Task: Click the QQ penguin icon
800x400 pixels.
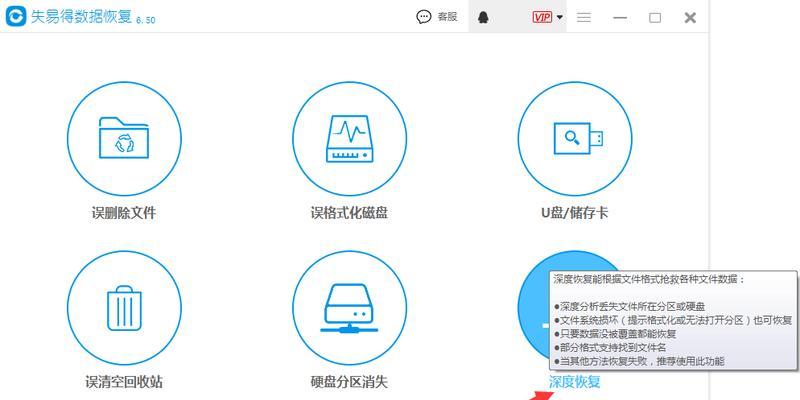Action: click(483, 18)
